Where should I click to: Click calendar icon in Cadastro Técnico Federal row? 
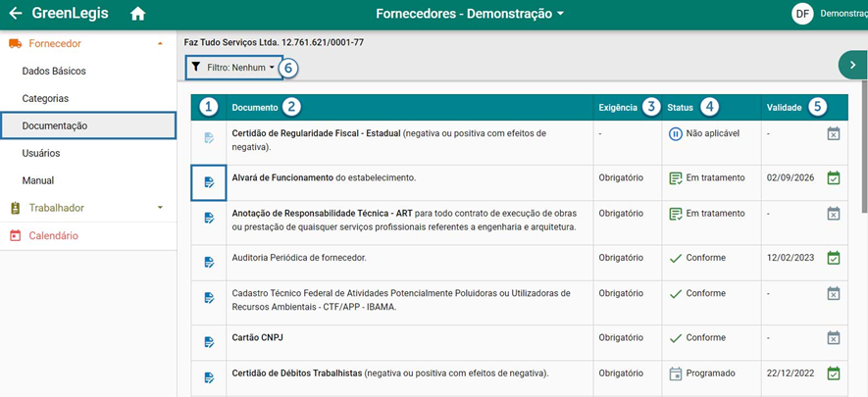[833, 293]
